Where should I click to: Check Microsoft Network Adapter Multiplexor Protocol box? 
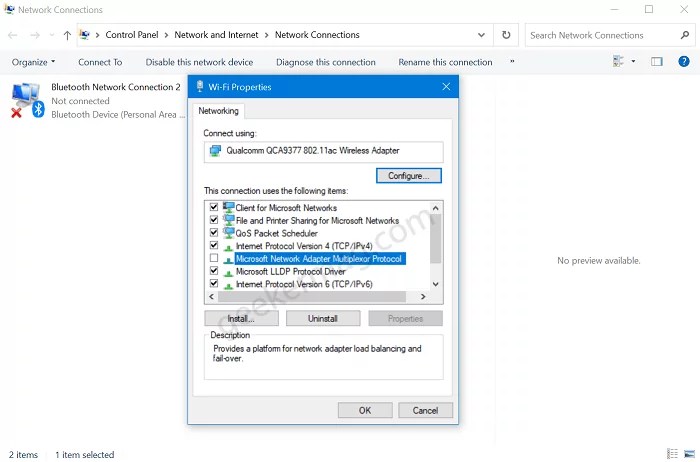point(214,258)
